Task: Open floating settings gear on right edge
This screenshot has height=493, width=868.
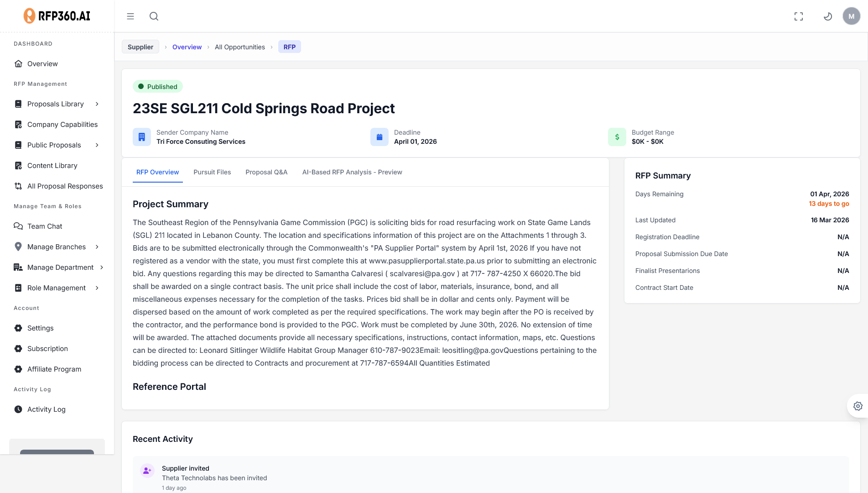Action: coord(858,406)
